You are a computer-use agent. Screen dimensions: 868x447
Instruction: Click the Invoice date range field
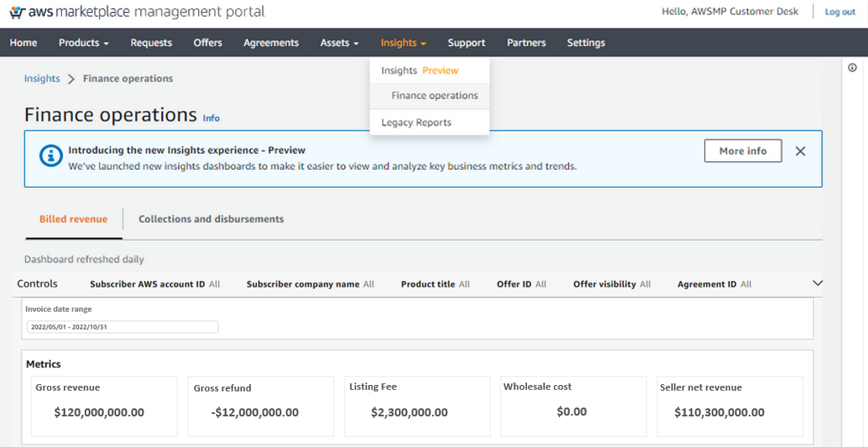point(123,327)
